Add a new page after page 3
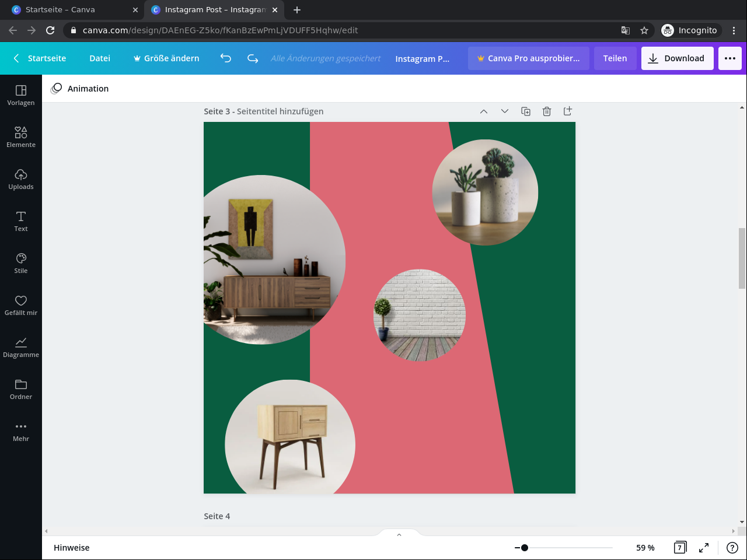This screenshot has height=560, width=747. pos(568,111)
